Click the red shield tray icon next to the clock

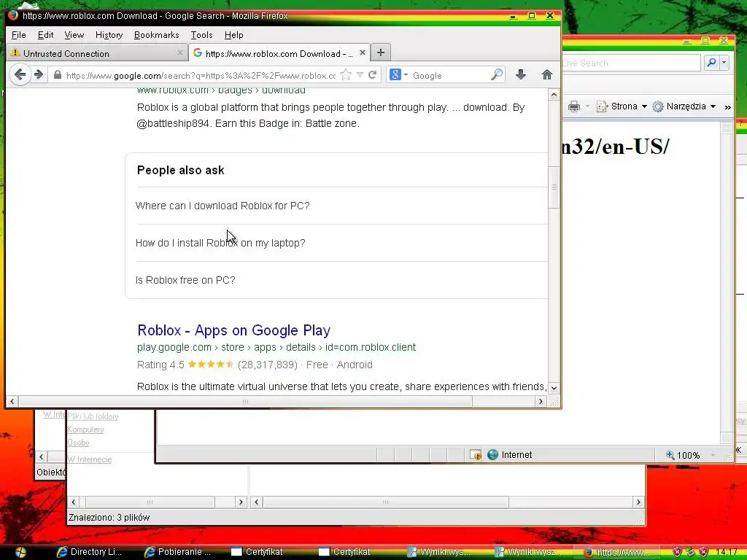click(x=704, y=552)
